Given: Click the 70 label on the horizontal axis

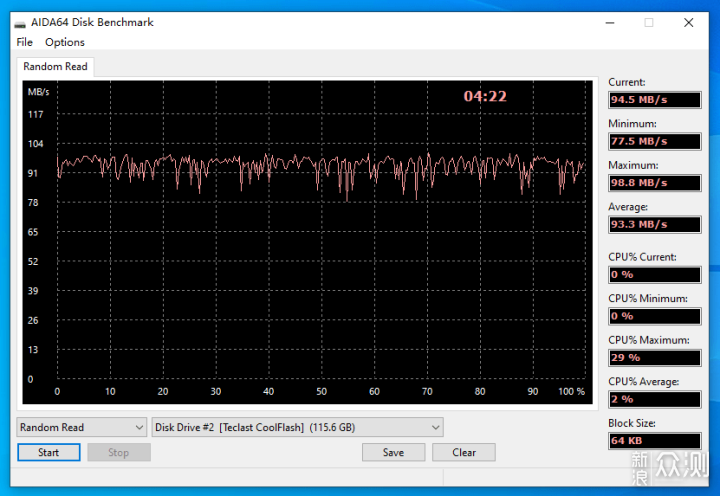Looking at the screenshot, I should 427,391.
